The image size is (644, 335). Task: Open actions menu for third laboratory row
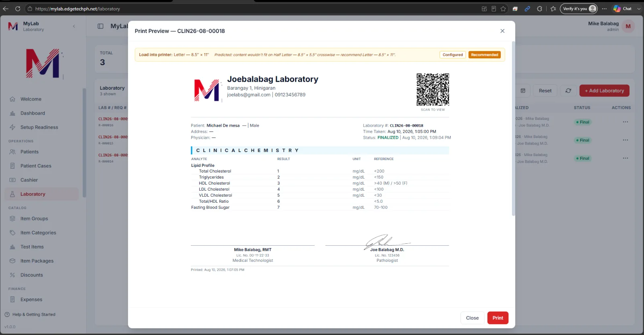point(625,158)
